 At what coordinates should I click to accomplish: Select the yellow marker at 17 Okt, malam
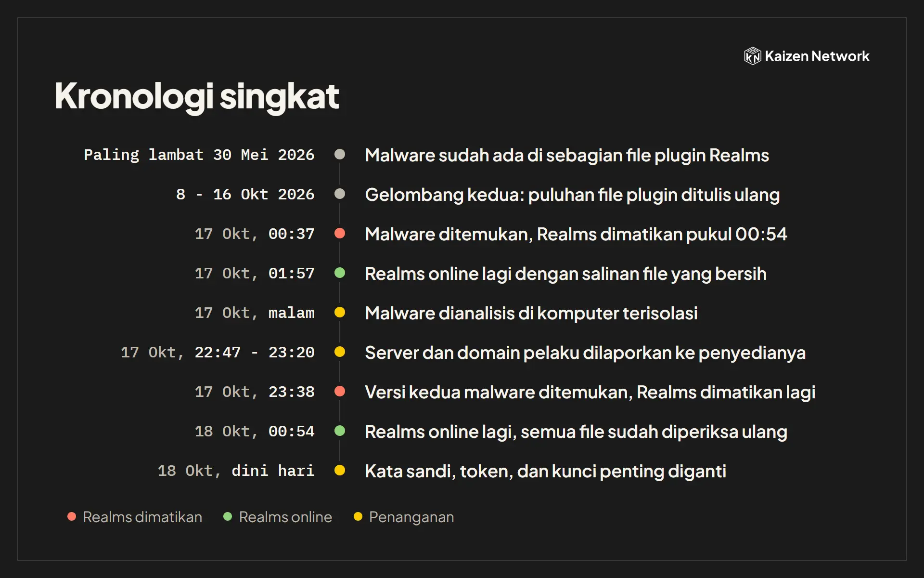tap(340, 312)
